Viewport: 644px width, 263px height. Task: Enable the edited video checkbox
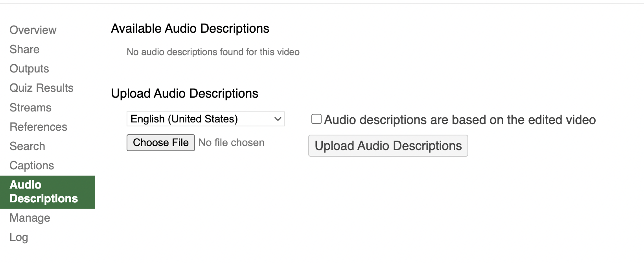click(316, 119)
